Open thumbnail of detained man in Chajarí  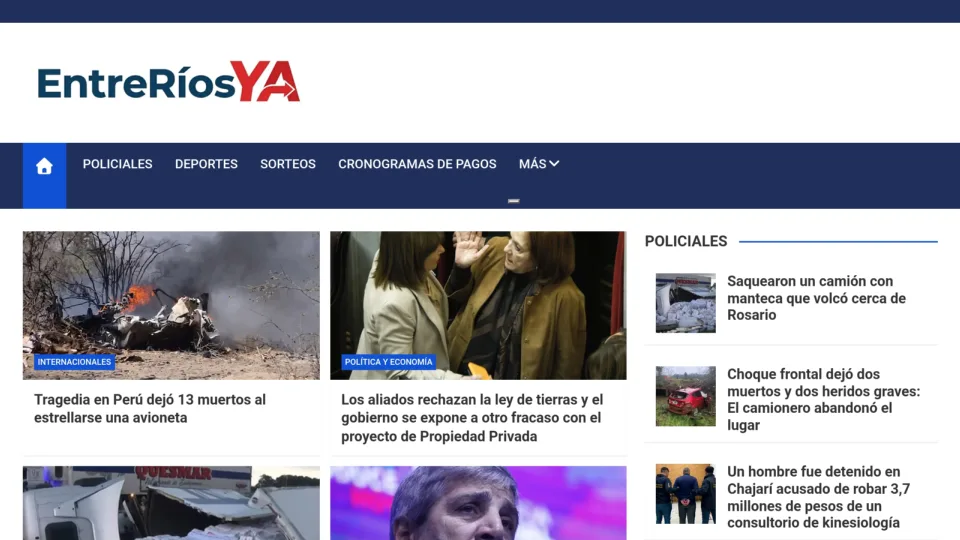click(x=686, y=494)
